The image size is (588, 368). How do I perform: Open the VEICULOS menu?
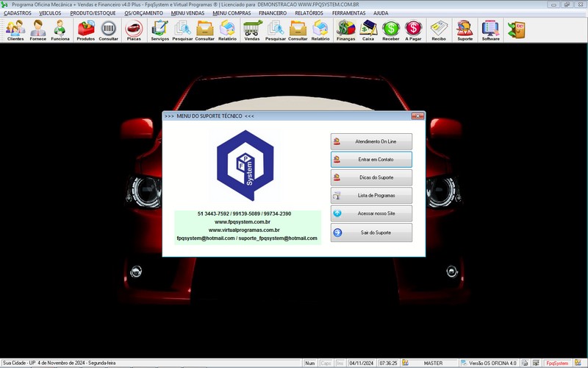click(x=50, y=13)
